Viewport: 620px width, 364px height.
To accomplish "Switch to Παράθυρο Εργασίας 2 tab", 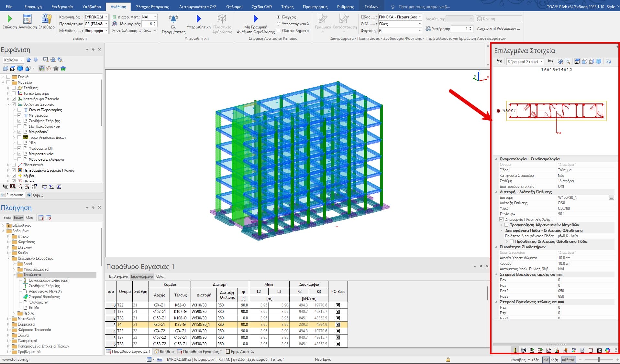I will coord(200,351).
